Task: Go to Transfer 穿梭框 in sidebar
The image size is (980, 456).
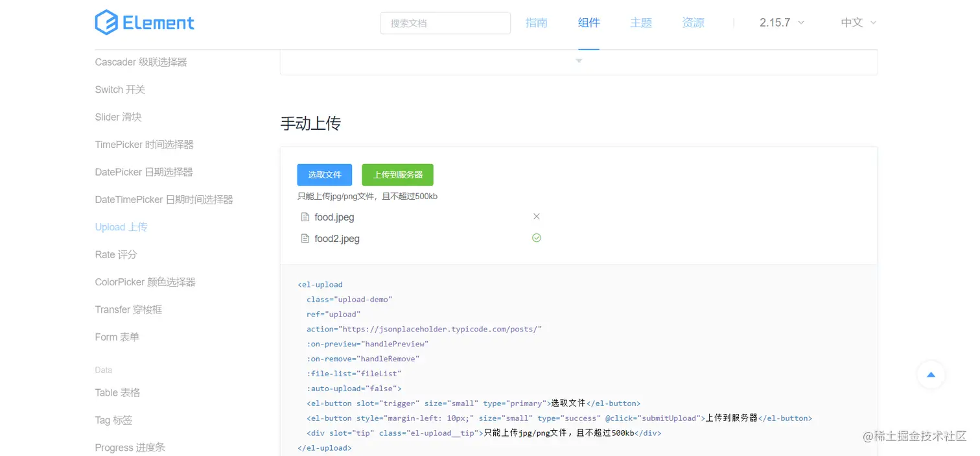Action: pyautogui.click(x=128, y=309)
